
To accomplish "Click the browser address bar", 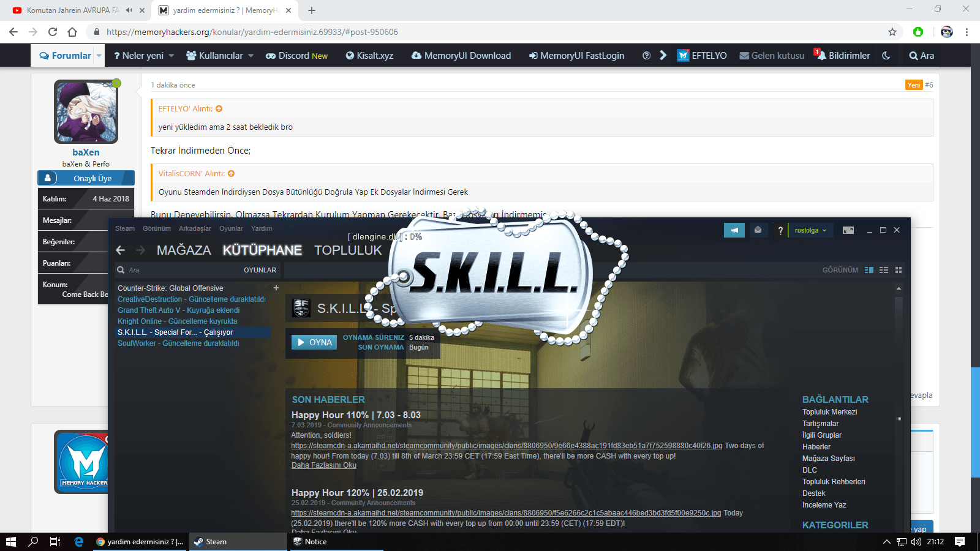I will coord(490,32).
